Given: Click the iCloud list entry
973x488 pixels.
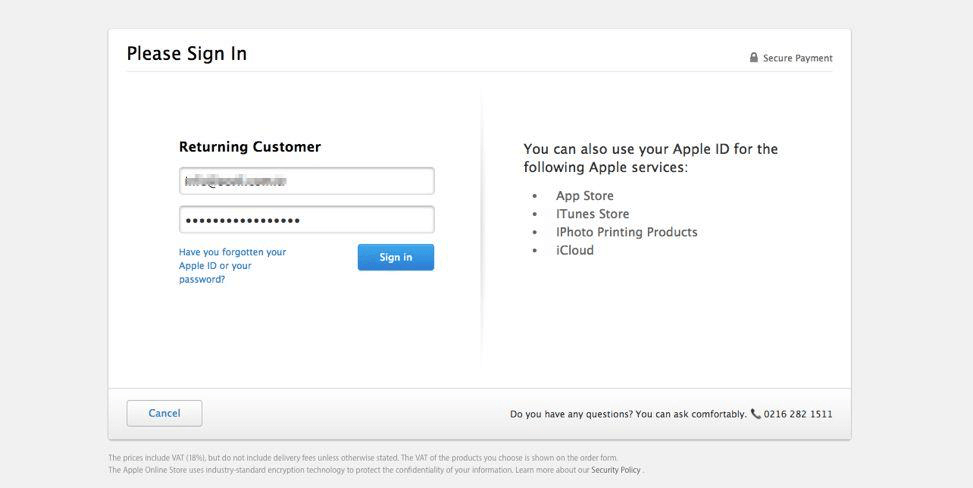Looking at the screenshot, I should point(574,250).
